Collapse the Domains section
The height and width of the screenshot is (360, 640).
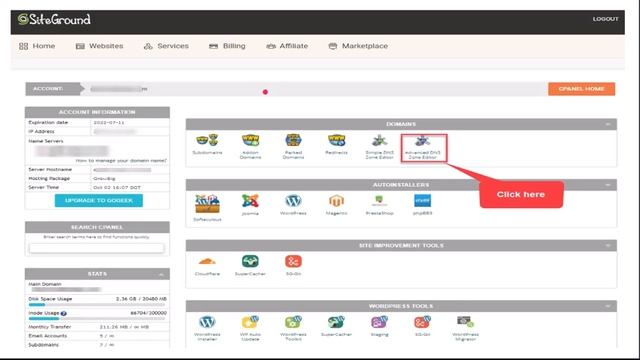pos(608,124)
